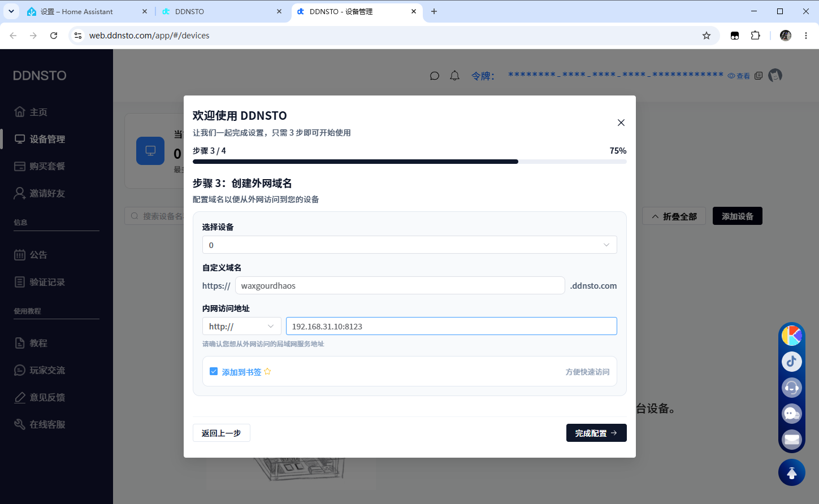The width and height of the screenshot is (819, 504).
Task: Click the chat message floating icon
Action: point(792,414)
